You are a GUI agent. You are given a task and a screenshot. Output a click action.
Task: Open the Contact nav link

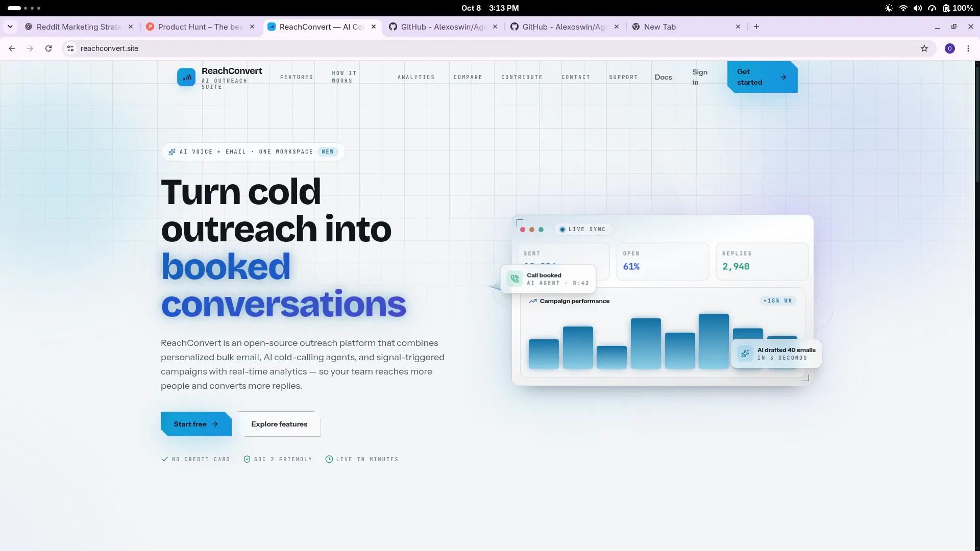click(x=576, y=77)
